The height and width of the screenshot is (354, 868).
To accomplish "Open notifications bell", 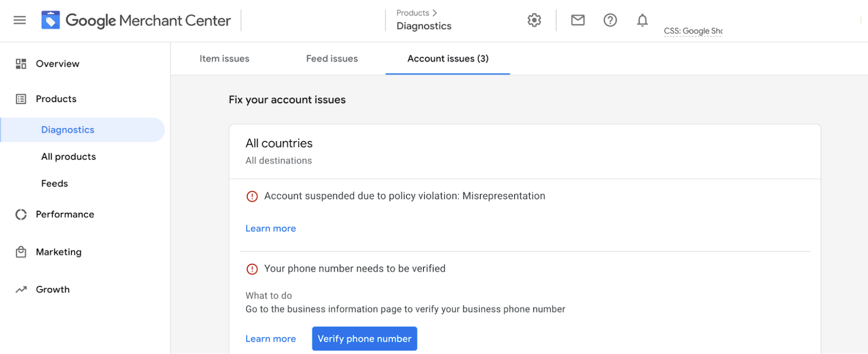I will 642,21.
